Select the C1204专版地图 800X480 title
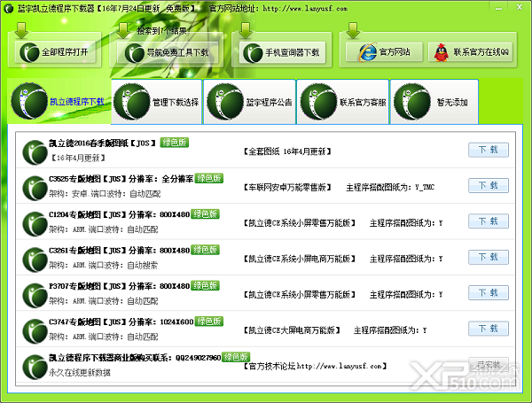This screenshot has height=403, width=532. coord(120,214)
